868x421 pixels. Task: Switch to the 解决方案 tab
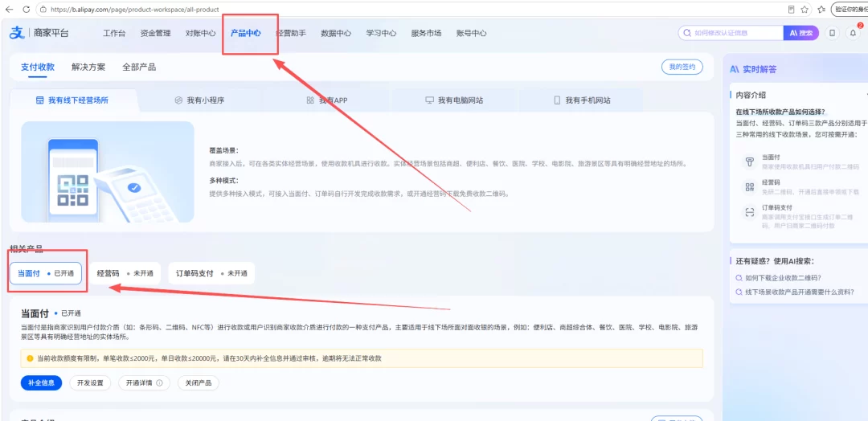coord(88,67)
